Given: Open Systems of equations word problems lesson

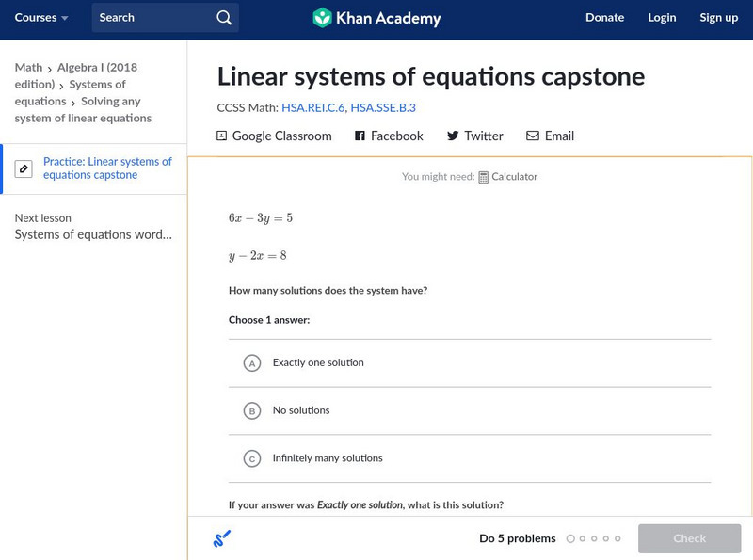Looking at the screenshot, I should coord(93,235).
